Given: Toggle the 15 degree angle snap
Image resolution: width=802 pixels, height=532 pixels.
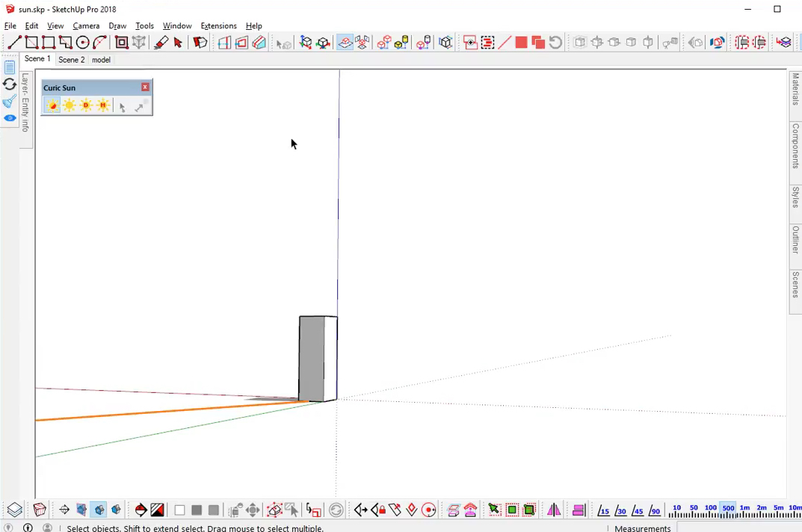Looking at the screenshot, I should [603, 510].
